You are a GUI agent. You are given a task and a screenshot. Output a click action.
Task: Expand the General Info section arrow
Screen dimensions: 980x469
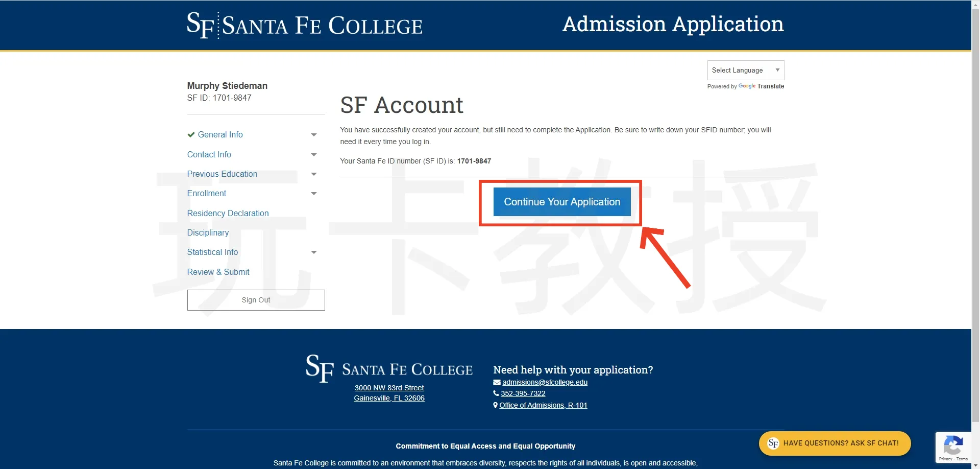314,135
